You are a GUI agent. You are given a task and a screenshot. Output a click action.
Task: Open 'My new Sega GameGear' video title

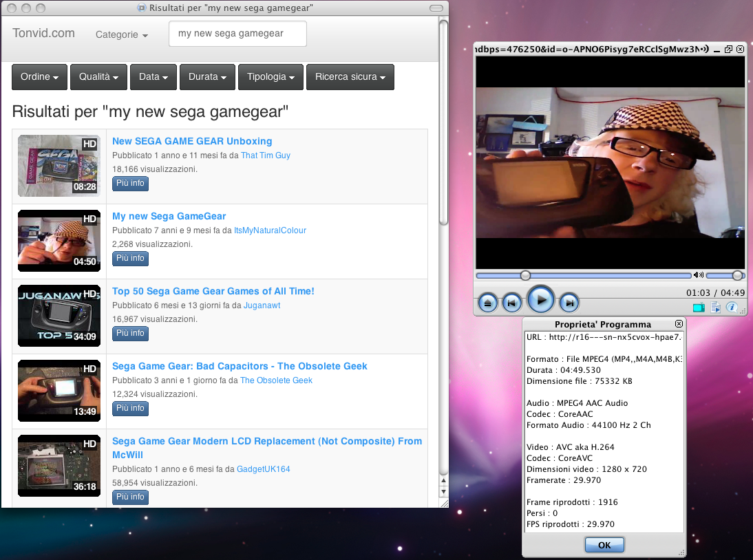[169, 216]
